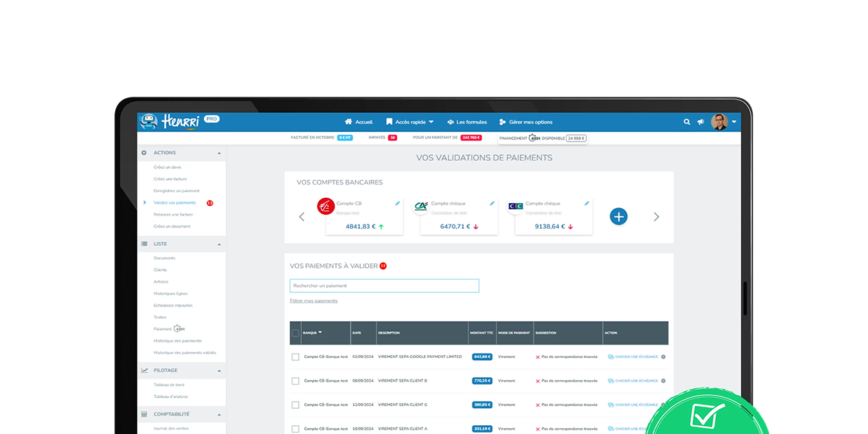Screen dimensions: 868x434
Task: Check the select-all checkbox in table header
Action: pos(295,334)
